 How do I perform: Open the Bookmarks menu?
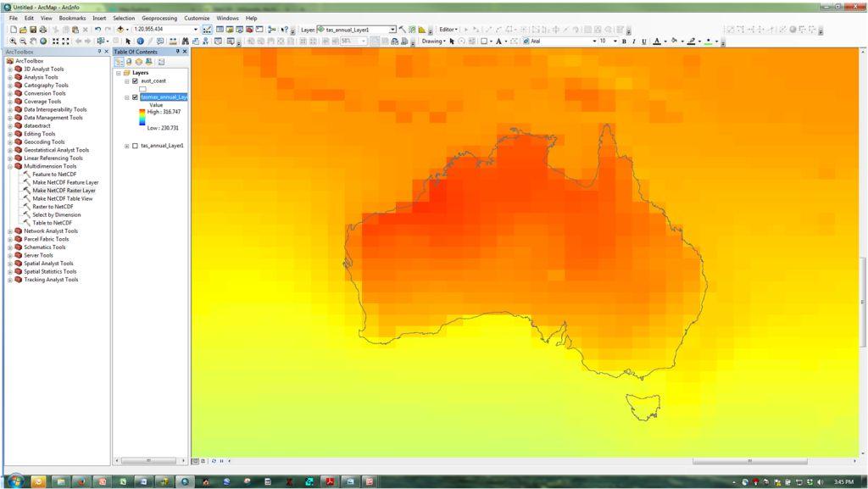coord(72,18)
